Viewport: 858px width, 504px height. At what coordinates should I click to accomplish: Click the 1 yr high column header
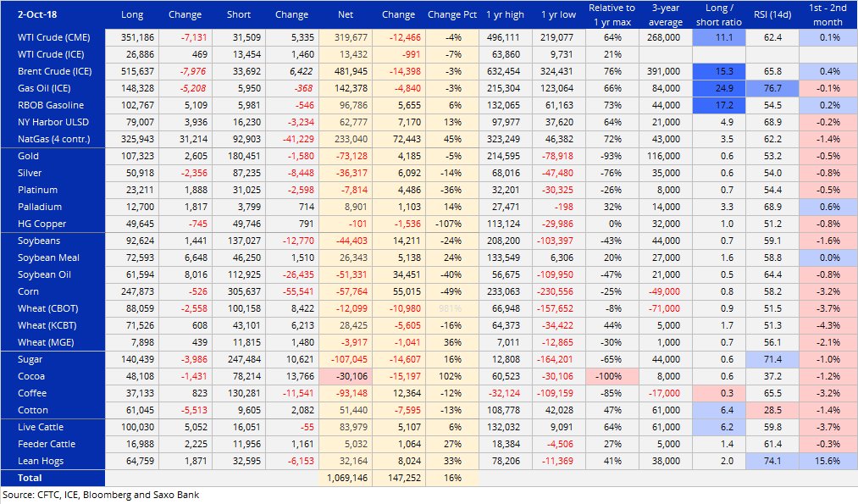click(506, 14)
